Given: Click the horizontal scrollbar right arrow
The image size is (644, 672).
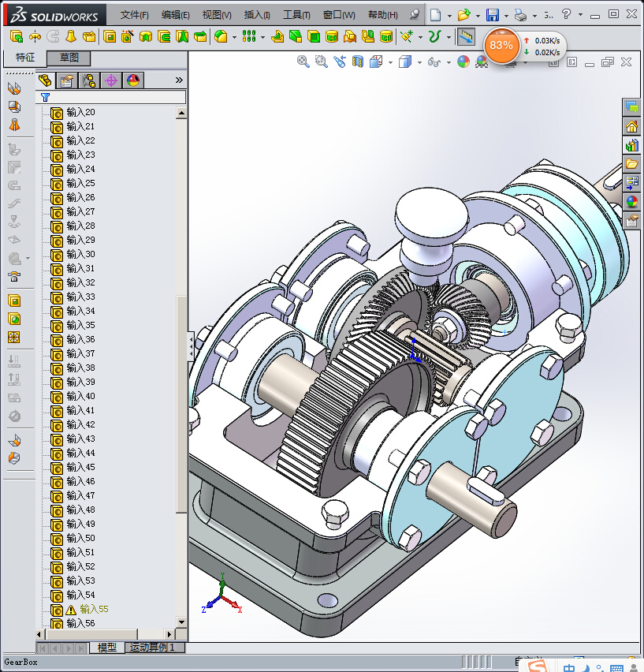Looking at the screenshot, I should pos(169,634).
